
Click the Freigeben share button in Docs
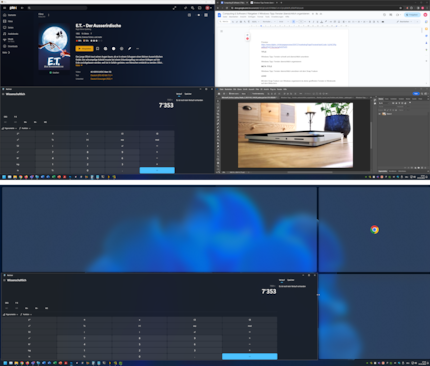[x=412, y=15]
